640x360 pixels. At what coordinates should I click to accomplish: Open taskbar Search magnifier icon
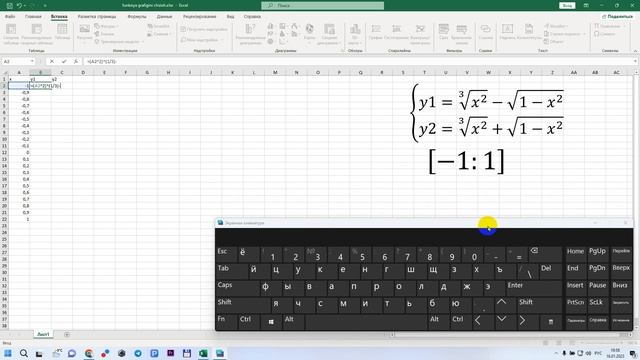tap(24, 353)
